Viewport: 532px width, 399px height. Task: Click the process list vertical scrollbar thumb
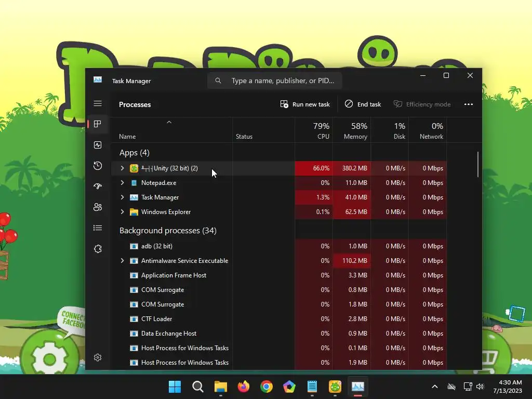pos(478,164)
